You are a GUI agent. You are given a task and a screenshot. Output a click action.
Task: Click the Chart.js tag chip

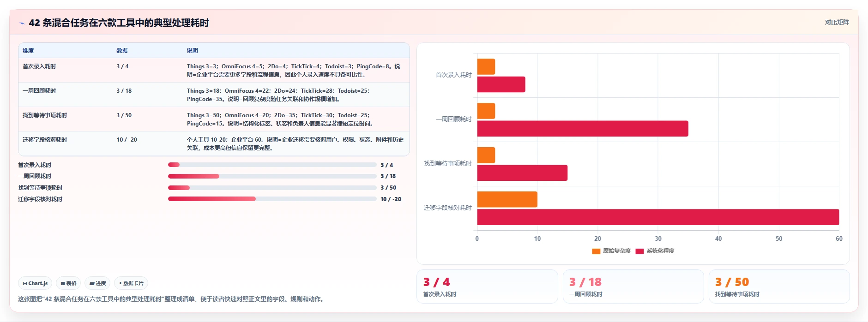(35, 283)
